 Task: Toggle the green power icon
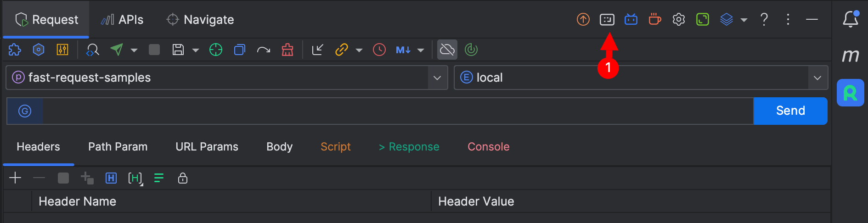click(471, 50)
